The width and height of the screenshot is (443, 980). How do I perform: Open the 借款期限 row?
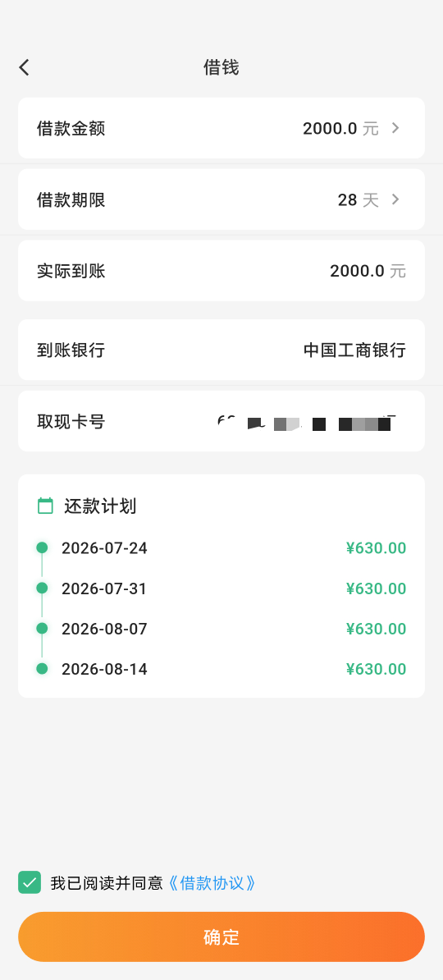pyautogui.click(x=221, y=199)
